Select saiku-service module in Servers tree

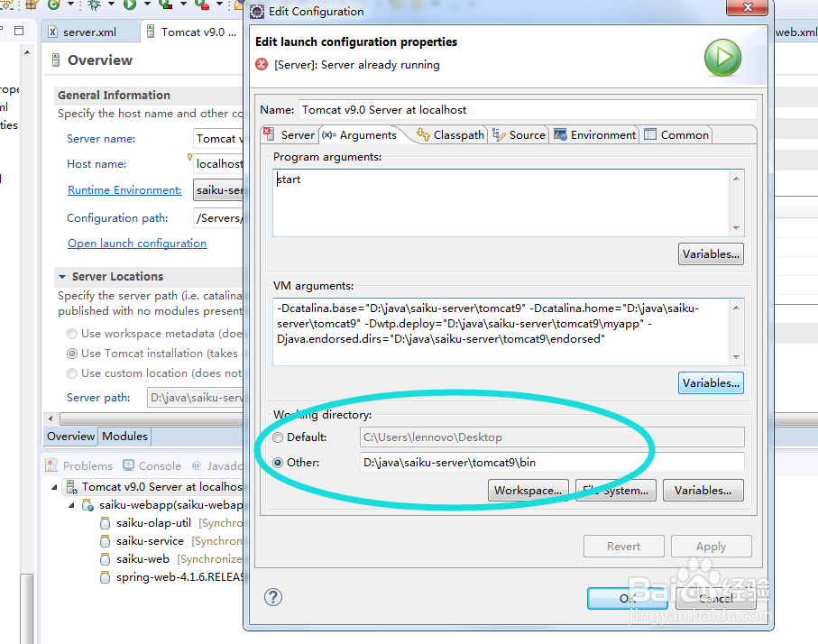click(150, 541)
